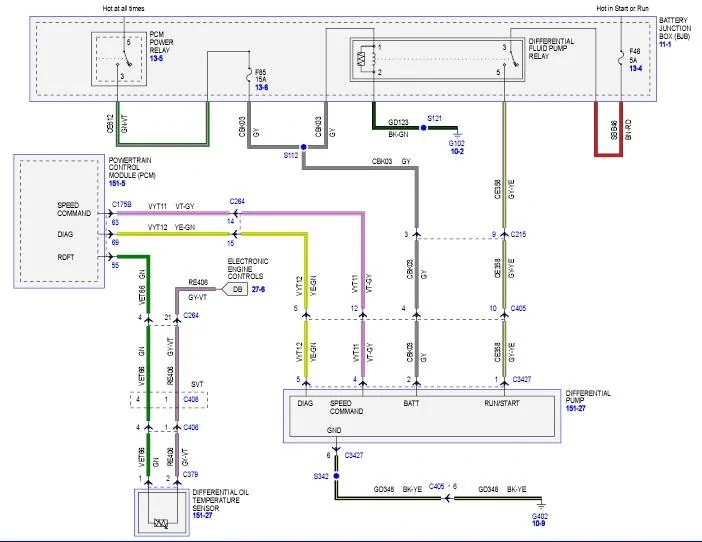Click the 'DIFFERENTIAL PUMP' label

[588, 397]
